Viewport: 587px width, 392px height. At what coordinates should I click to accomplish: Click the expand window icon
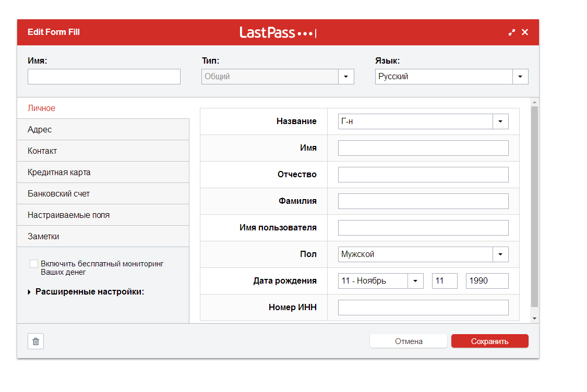(512, 32)
